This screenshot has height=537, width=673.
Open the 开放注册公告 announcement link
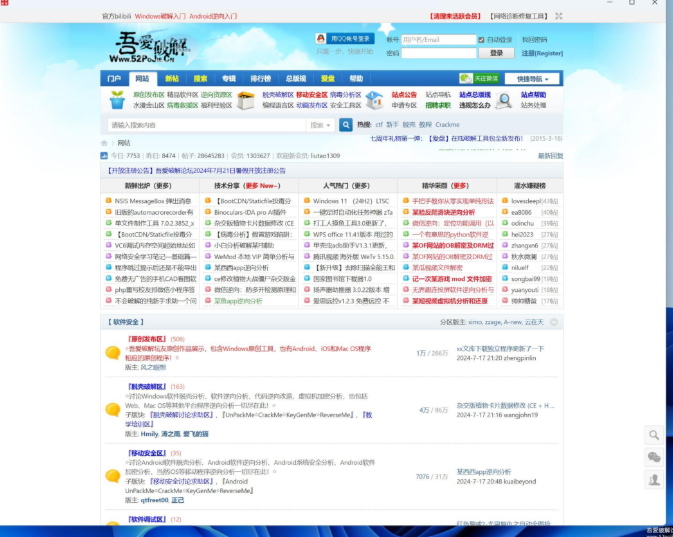[196, 171]
